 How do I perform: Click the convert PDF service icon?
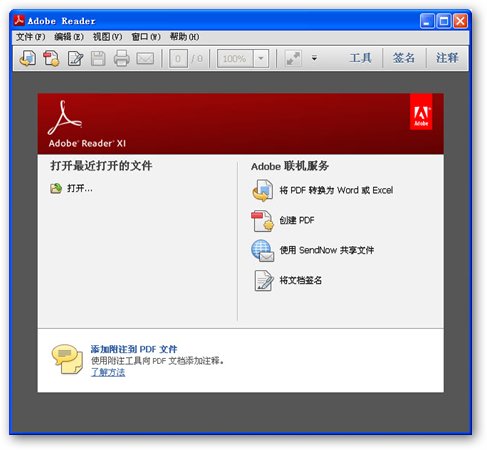click(262, 190)
